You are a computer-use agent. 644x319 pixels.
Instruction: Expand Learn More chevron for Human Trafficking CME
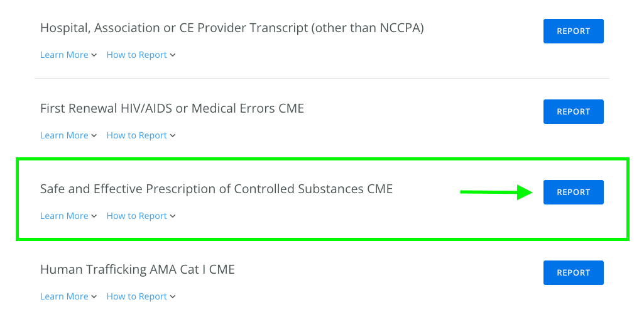94,297
